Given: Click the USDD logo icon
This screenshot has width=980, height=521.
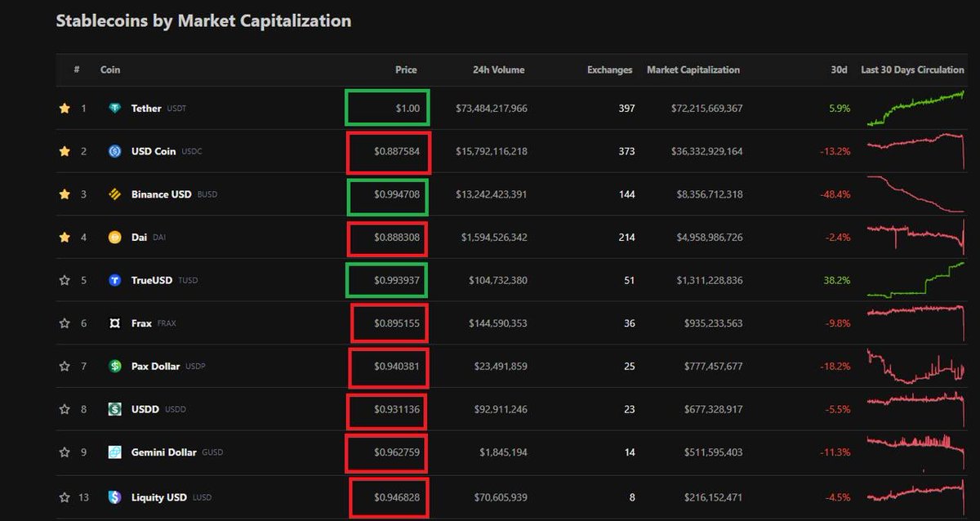Looking at the screenshot, I should (115, 409).
